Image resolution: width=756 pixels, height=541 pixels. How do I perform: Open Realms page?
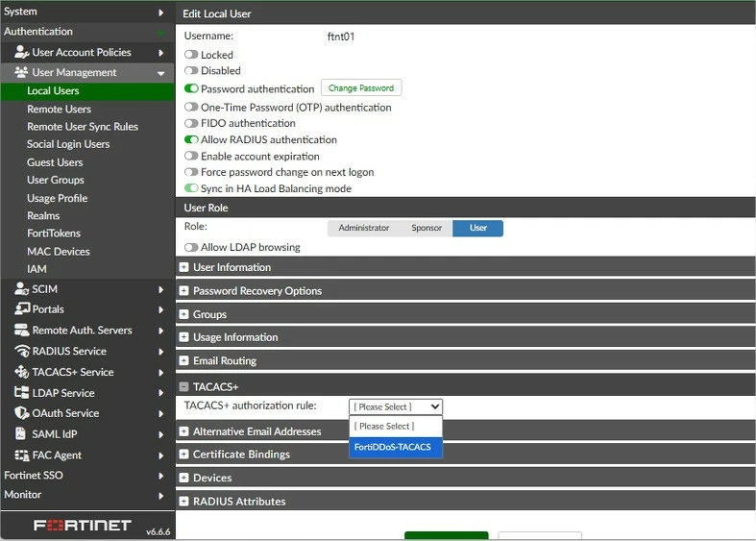click(x=43, y=215)
